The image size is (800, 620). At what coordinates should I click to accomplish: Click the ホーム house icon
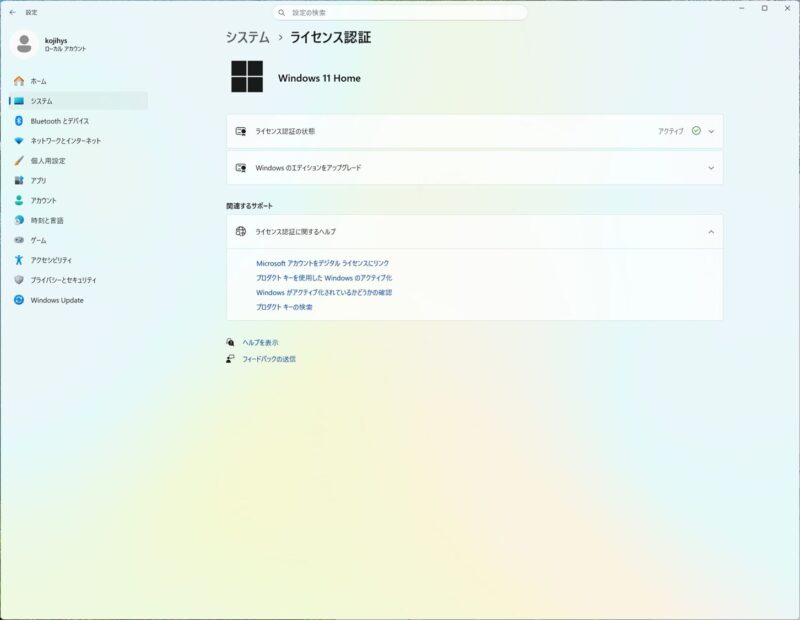(x=19, y=81)
